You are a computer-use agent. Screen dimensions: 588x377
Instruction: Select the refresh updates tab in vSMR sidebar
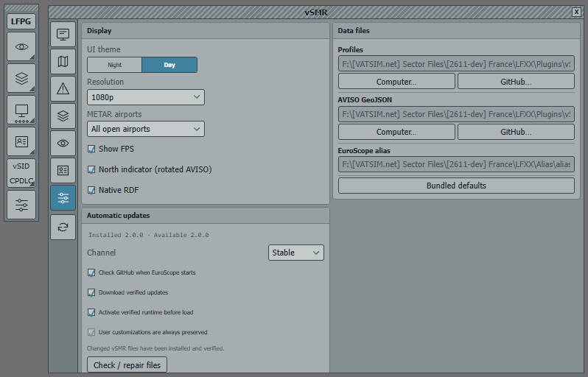(x=63, y=227)
